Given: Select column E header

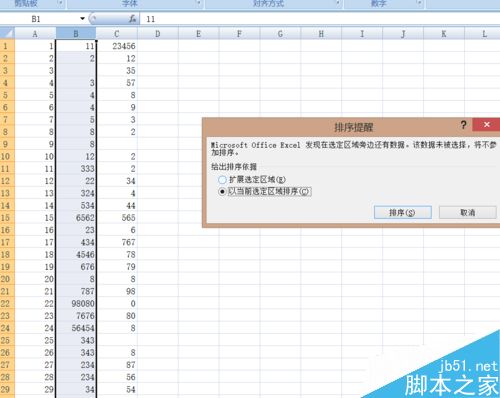Looking at the screenshot, I should (x=198, y=34).
